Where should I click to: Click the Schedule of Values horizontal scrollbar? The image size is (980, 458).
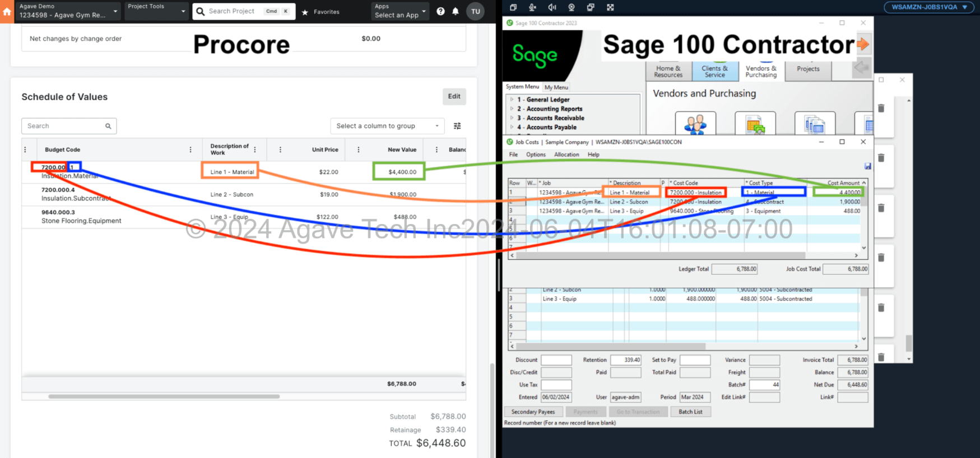tap(164, 396)
